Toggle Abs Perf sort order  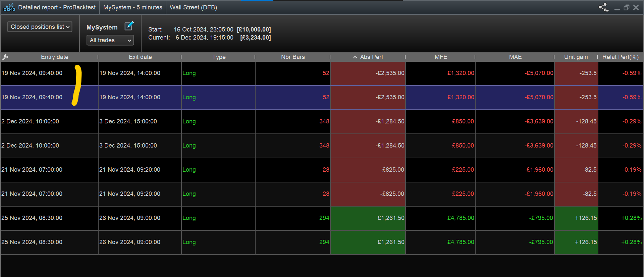point(368,57)
